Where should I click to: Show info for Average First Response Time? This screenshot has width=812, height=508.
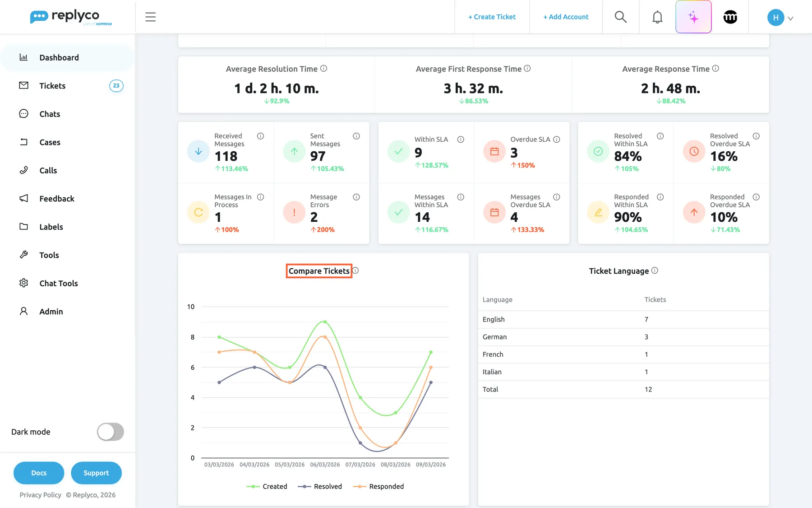[527, 69]
